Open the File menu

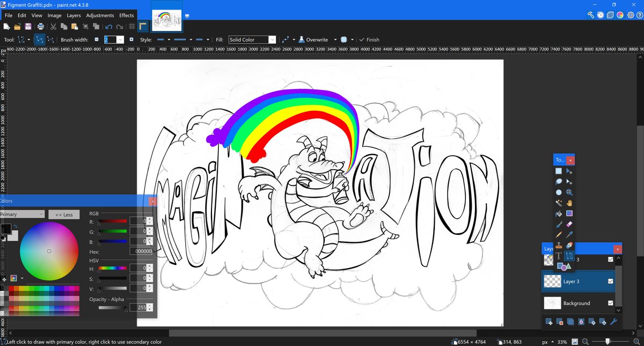[8, 15]
